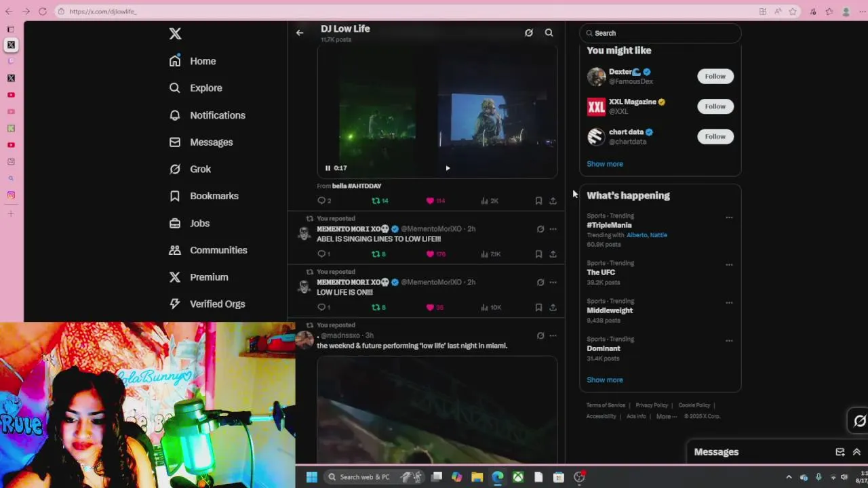Ask Grok about the @madnssxo post
This screenshot has width=868, height=488.
point(540,335)
